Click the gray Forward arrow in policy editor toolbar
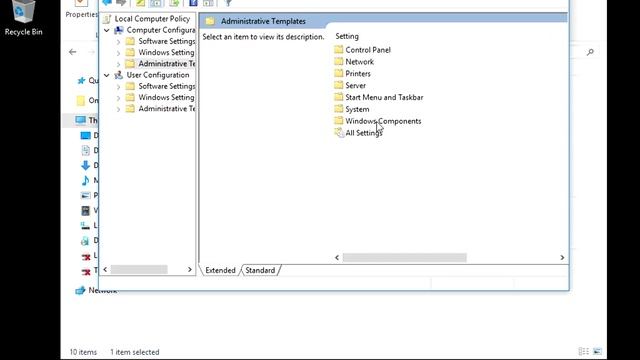This screenshot has width=640, height=360. pos(121,3)
